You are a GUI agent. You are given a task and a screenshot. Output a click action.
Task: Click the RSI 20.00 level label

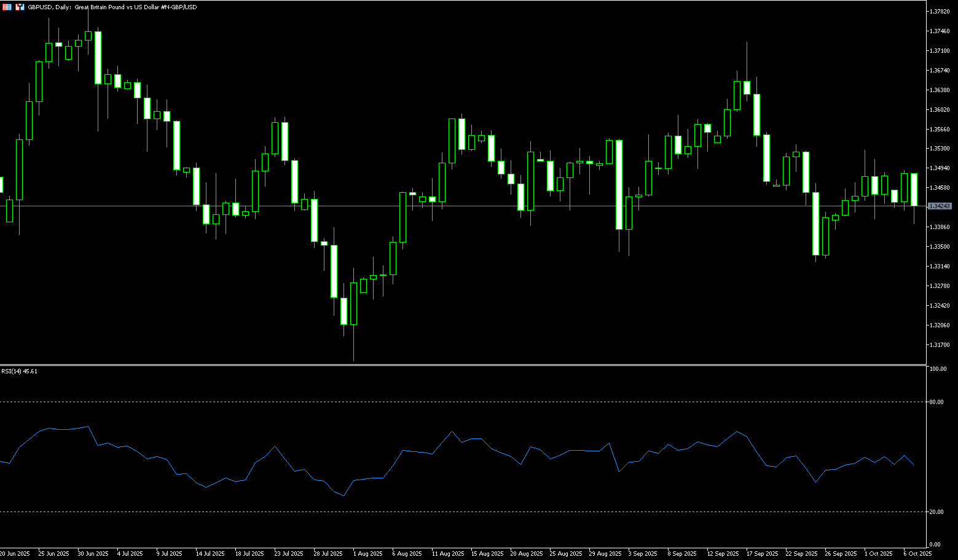(x=937, y=512)
